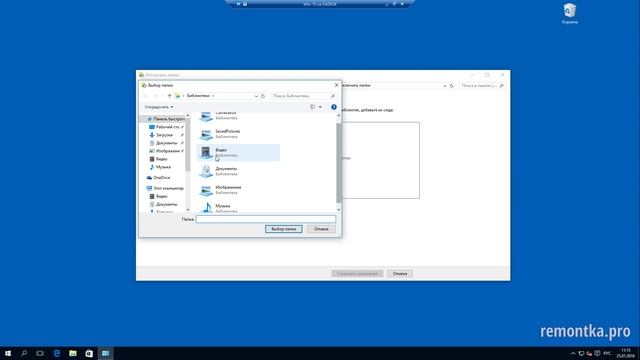640x360 pixels.
Task: Click search Библиотеки field in picker
Action: [300, 96]
